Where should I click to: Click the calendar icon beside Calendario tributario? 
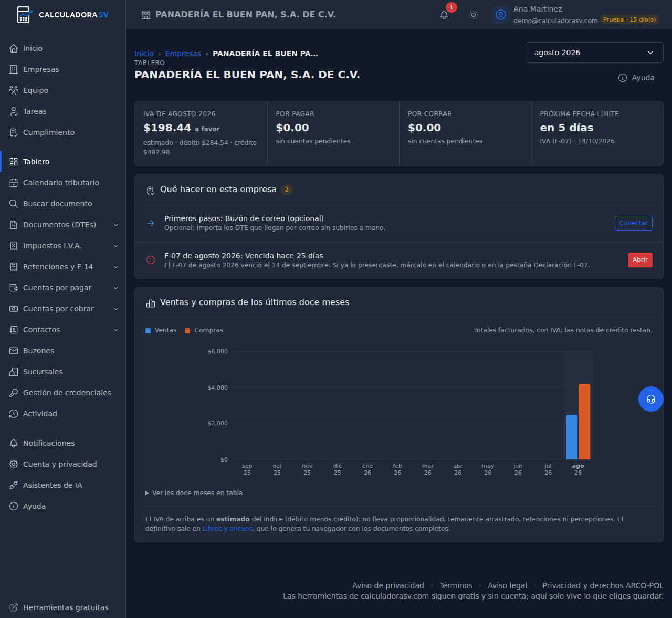pos(14,183)
